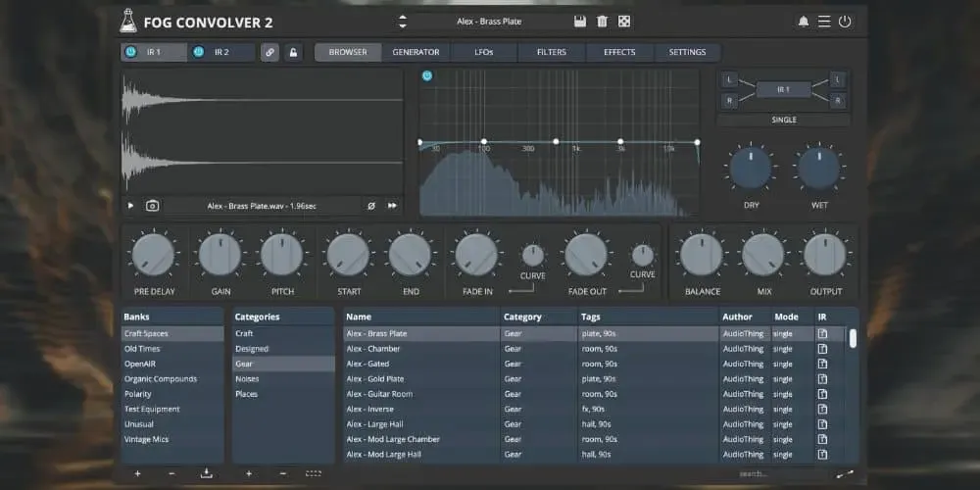This screenshot has height=490, width=980.
Task: Select the Noises category
Action: click(284, 378)
